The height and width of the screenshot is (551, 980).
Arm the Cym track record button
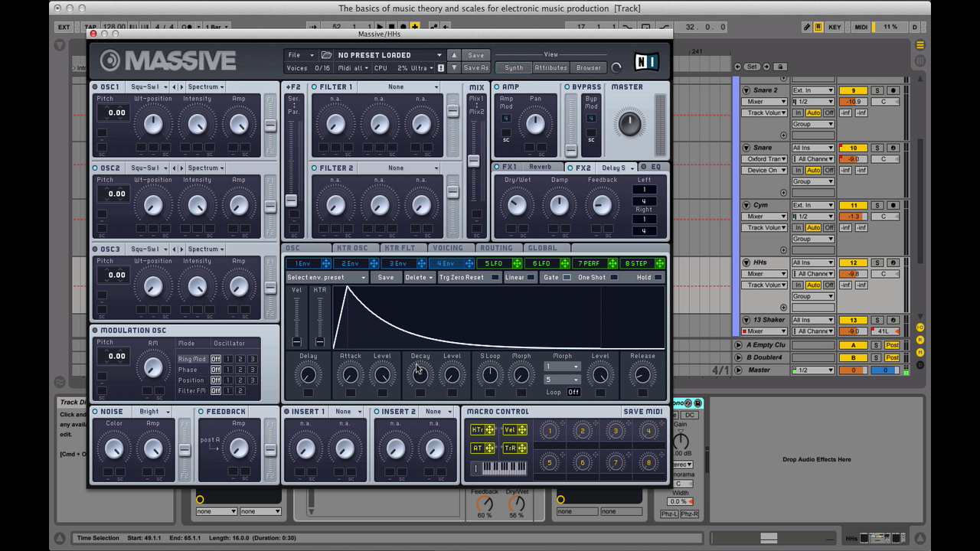click(893, 205)
